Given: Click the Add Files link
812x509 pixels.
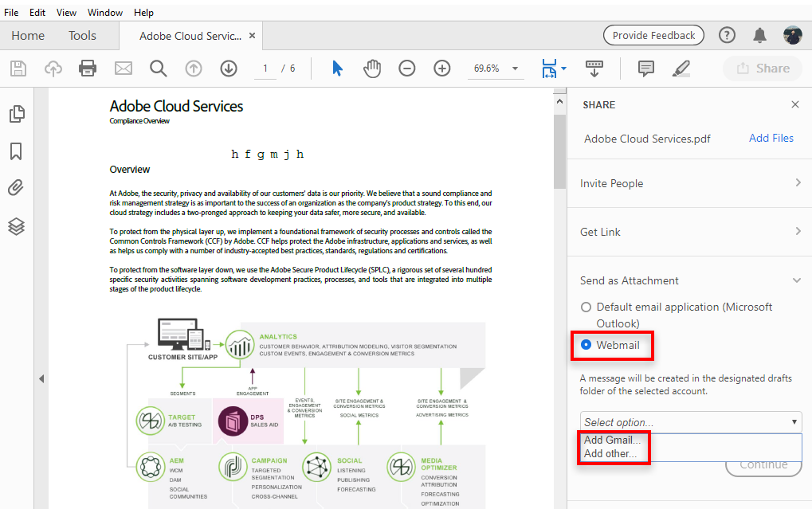Looking at the screenshot, I should (771, 139).
